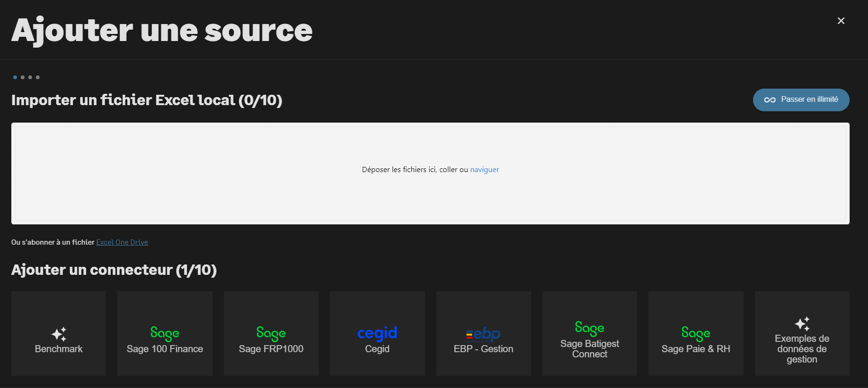Open the naviguer file browse link
The image size is (868, 388).
484,170
